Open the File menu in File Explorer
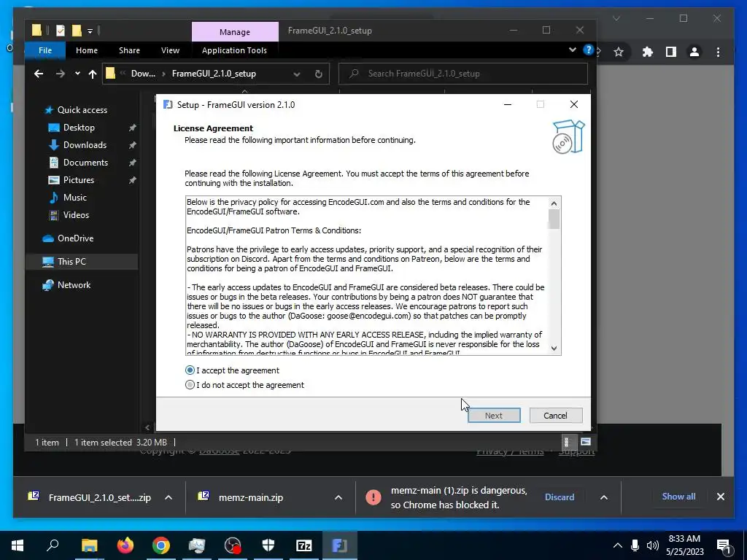 click(x=45, y=50)
